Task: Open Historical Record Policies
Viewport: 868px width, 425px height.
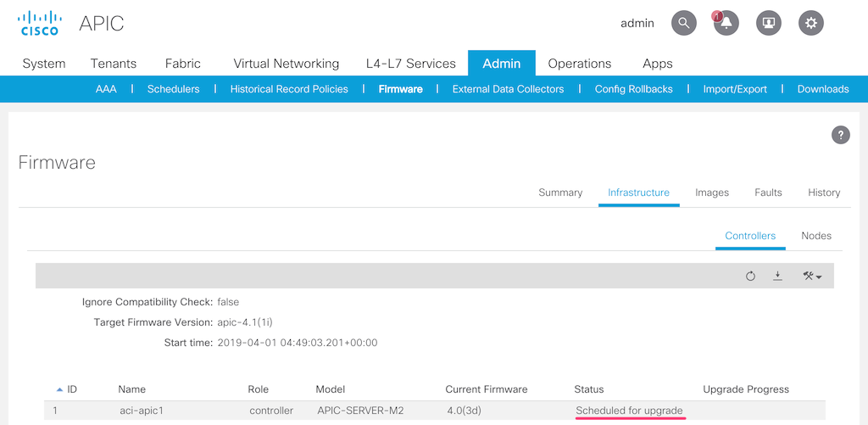Action: tap(289, 89)
